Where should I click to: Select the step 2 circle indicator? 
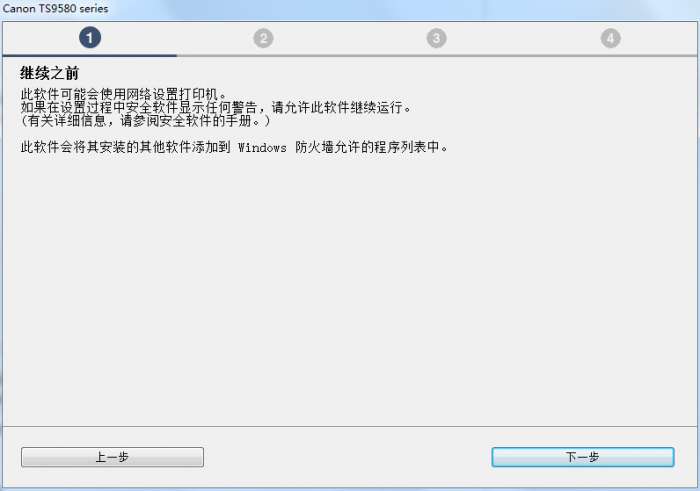(x=263, y=38)
